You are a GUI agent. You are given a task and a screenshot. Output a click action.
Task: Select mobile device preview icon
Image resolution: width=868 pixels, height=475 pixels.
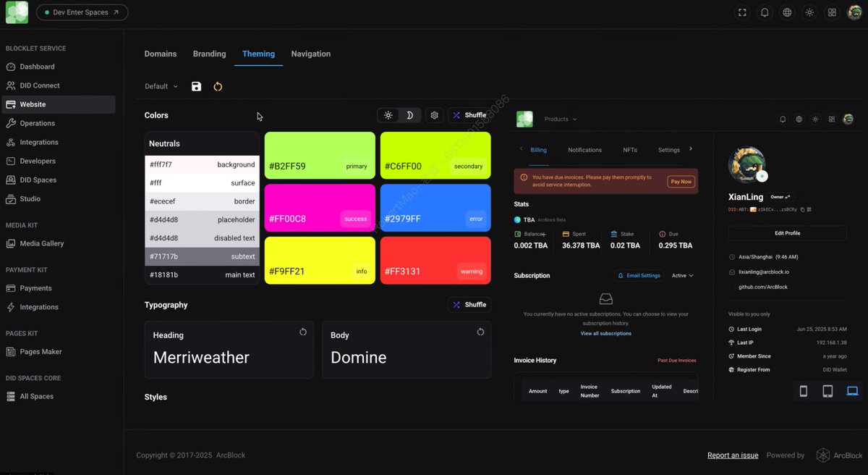803,391
